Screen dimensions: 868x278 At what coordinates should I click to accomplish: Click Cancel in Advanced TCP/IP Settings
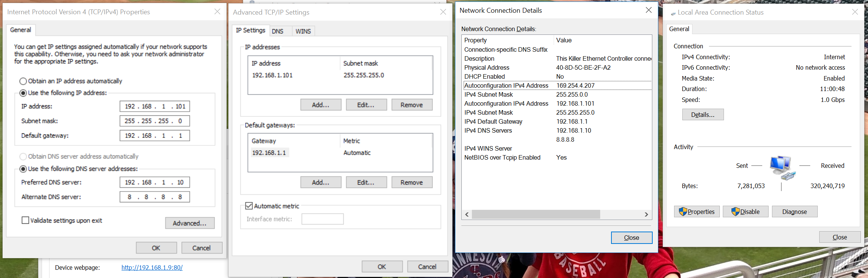point(428,267)
